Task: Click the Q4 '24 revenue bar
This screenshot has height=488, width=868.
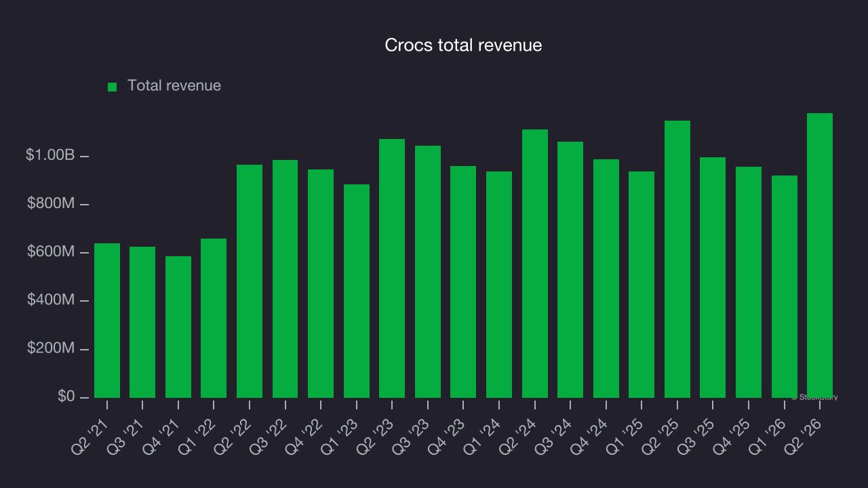Action: pyautogui.click(x=606, y=279)
